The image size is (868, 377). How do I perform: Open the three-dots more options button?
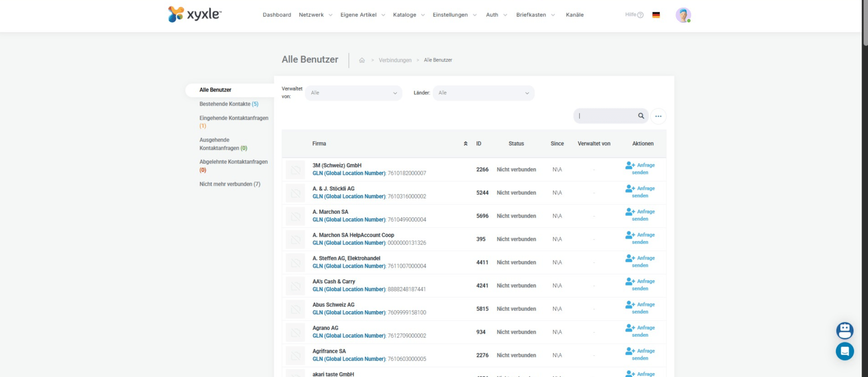coord(658,116)
